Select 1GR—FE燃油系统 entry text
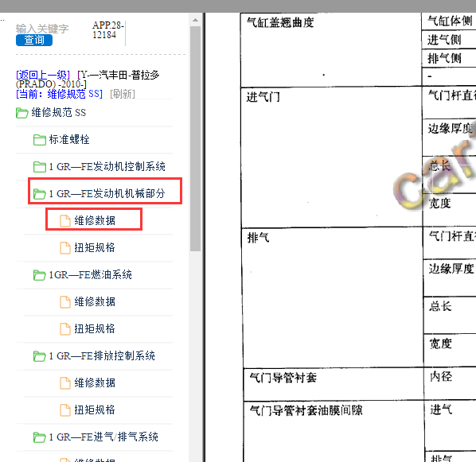 point(91,275)
